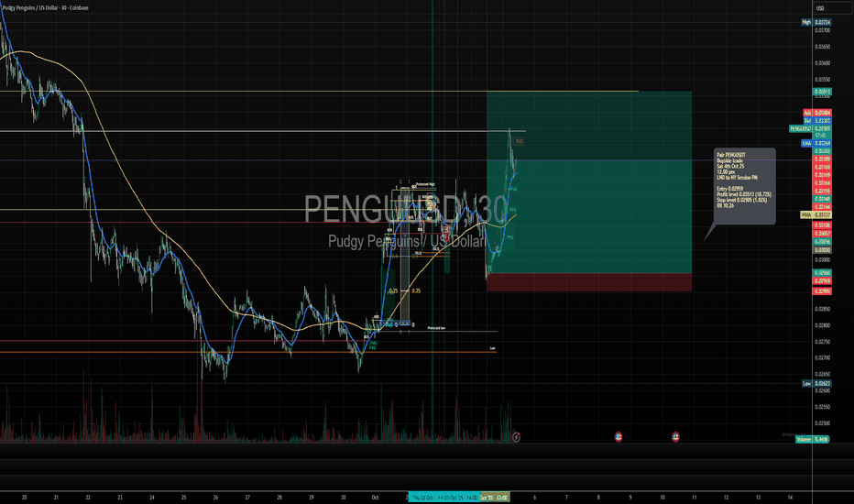This screenshot has height=504, width=854.
Task: Click the second US flag economic event icon
Action: pos(676,438)
